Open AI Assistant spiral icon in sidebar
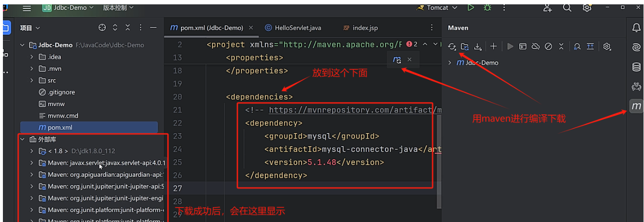The height and width of the screenshot is (222, 644). 636,47
